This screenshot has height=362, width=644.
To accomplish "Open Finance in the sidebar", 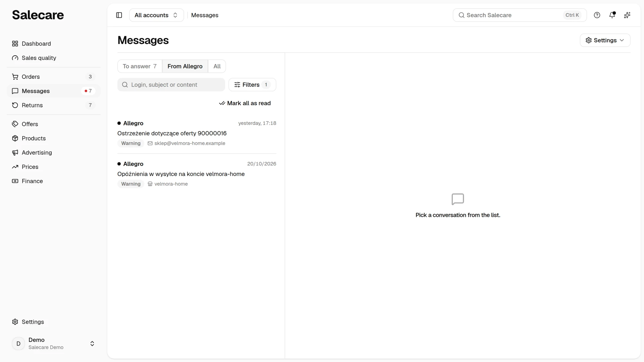I will point(54,181).
